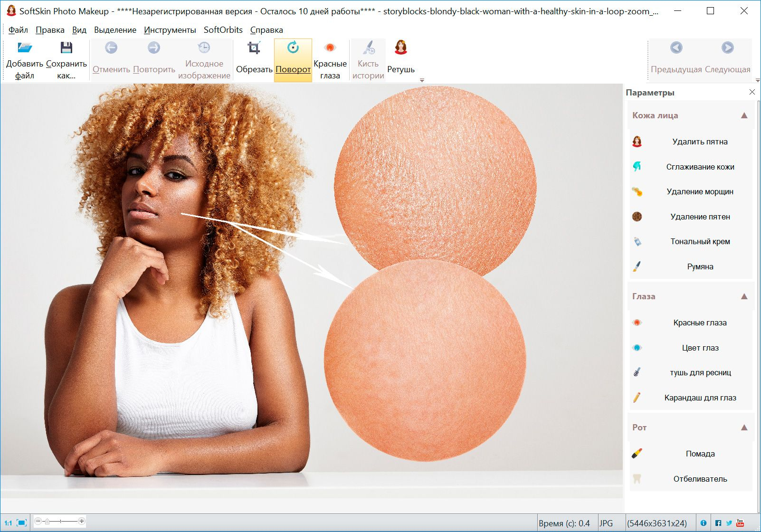Image resolution: width=761 pixels, height=532 pixels.
Task: Switch view to 1:1 zoom mode
Action: click(8, 521)
